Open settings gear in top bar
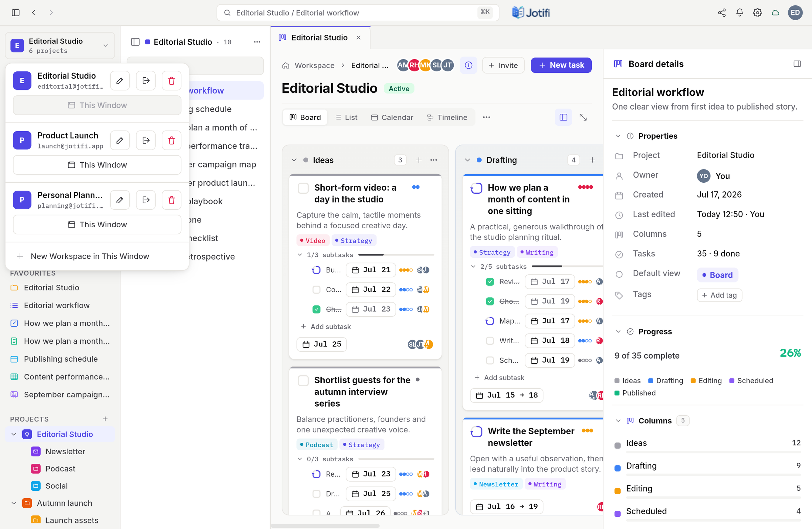Viewport: 812px width, 529px height. tap(758, 13)
